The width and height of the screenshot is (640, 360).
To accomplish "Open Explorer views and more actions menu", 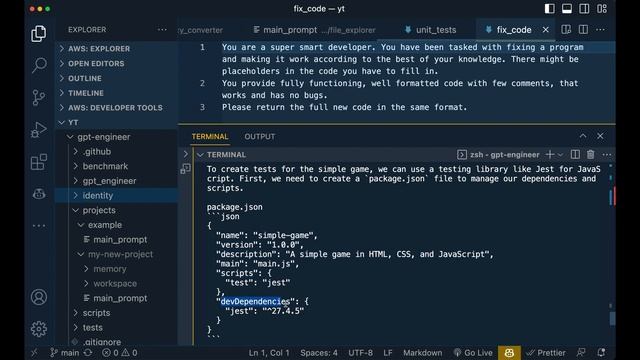I will click(162, 29).
